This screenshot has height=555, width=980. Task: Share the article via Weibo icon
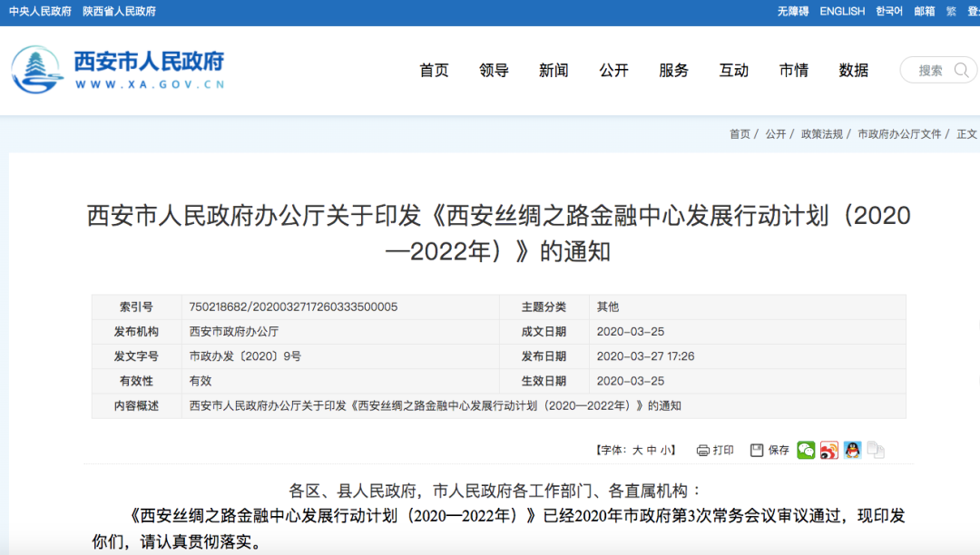point(829,450)
